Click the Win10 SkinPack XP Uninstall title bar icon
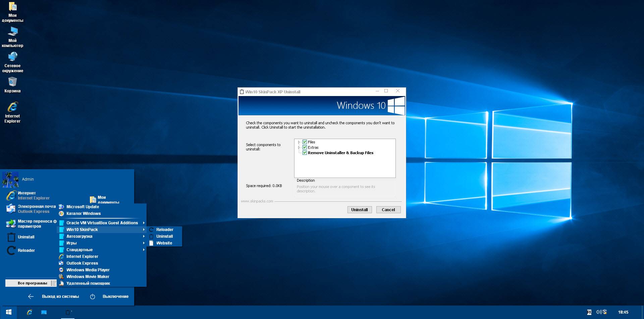This screenshot has height=319, width=644. [x=241, y=92]
